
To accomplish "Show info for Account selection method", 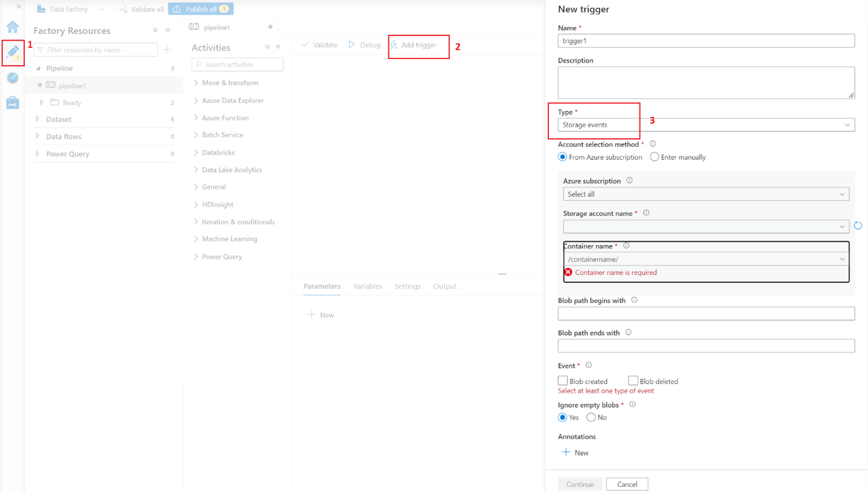I will [652, 144].
